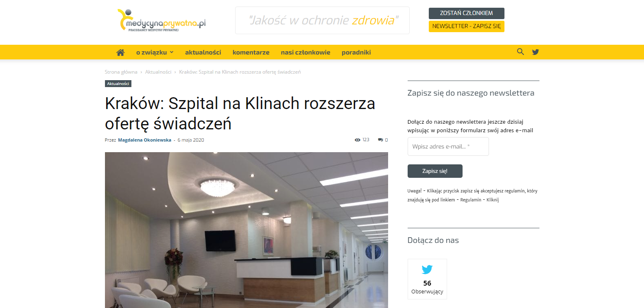Click the hospital lobby article image

(x=247, y=230)
